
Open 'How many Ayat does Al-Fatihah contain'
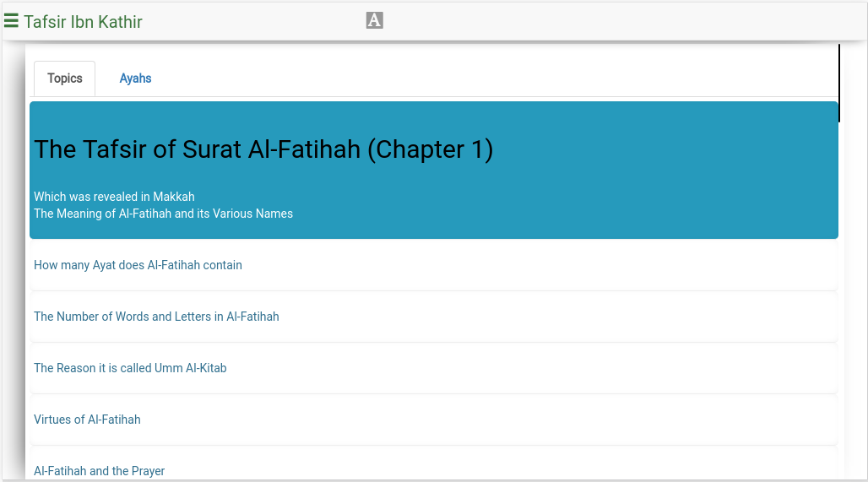[x=138, y=265]
